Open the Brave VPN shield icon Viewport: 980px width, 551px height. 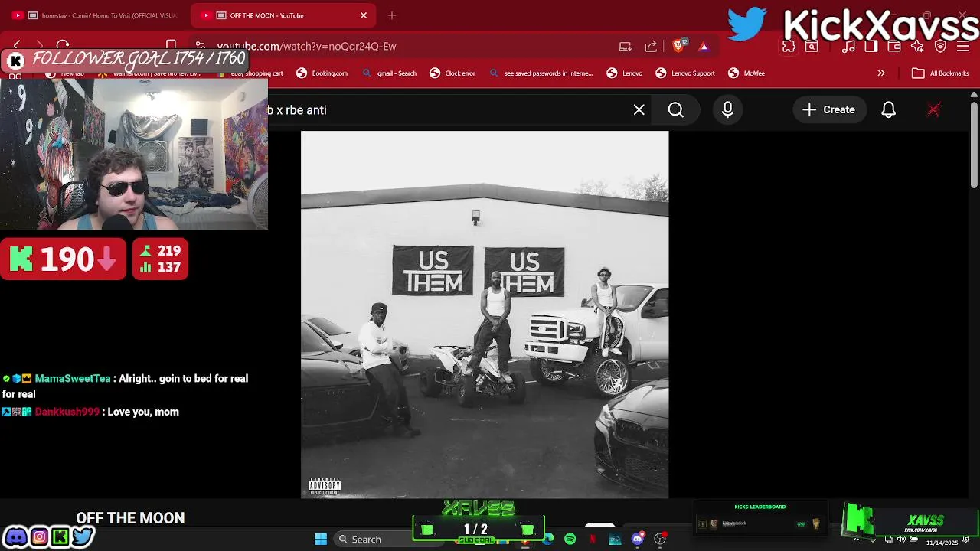[940, 47]
